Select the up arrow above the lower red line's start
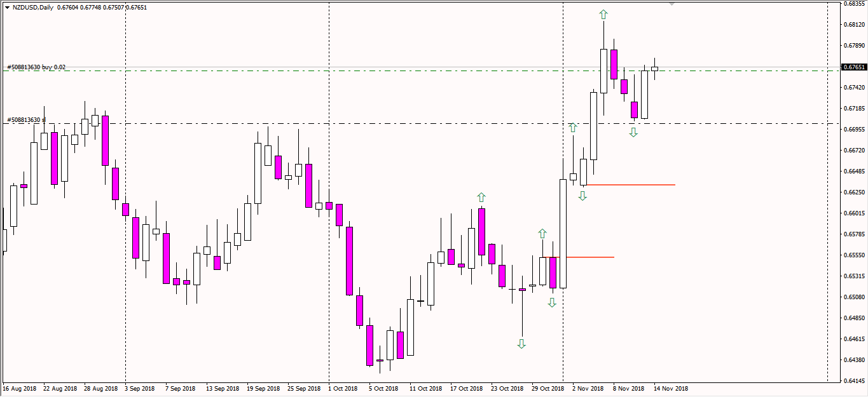Screen dimensions: 868x397 click(542, 233)
